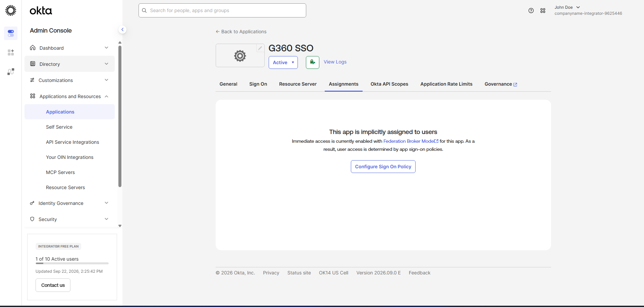Expand the Security menu chevron
Screen dimensions: 644x307
click(x=106, y=219)
